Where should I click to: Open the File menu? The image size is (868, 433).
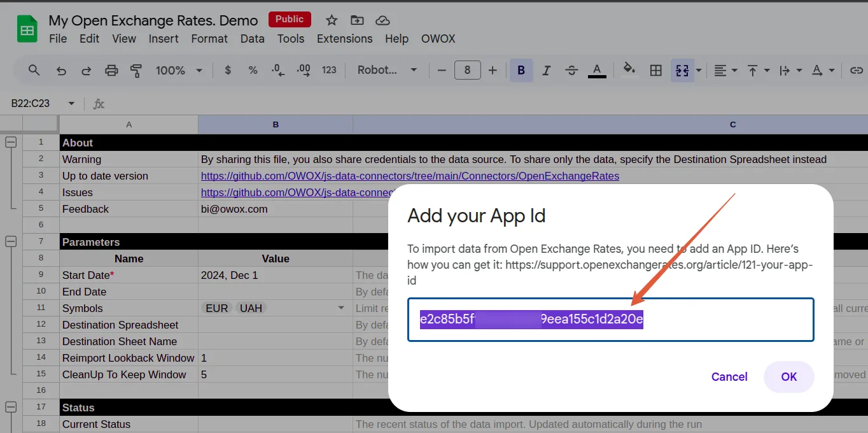click(58, 38)
